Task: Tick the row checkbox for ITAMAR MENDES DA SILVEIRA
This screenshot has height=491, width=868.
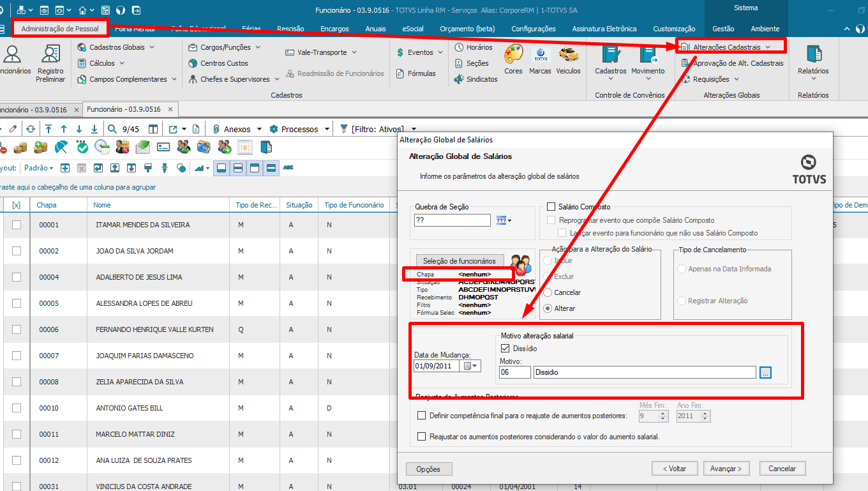Action: coord(17,225)
